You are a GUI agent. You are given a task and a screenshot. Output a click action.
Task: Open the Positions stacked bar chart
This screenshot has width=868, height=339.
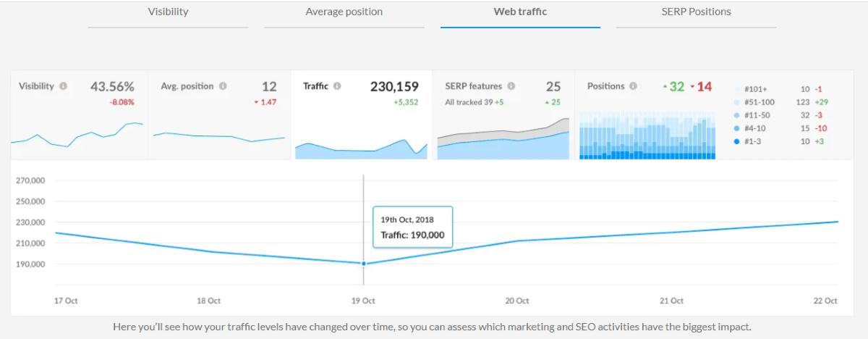648,135
